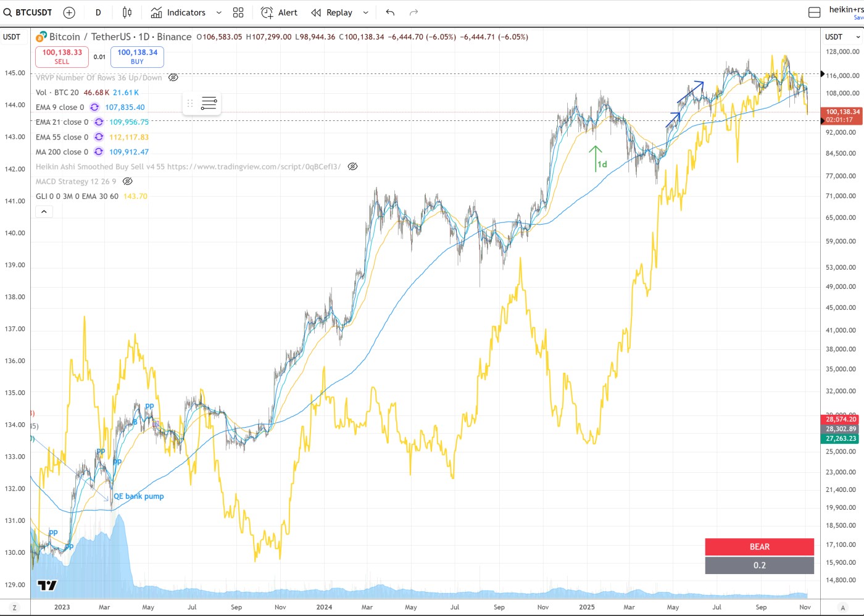Expand the Indicators favorites dropdown arrow
Image resolution: width=864 pixels, height=616 pixels.
point(218,12)
